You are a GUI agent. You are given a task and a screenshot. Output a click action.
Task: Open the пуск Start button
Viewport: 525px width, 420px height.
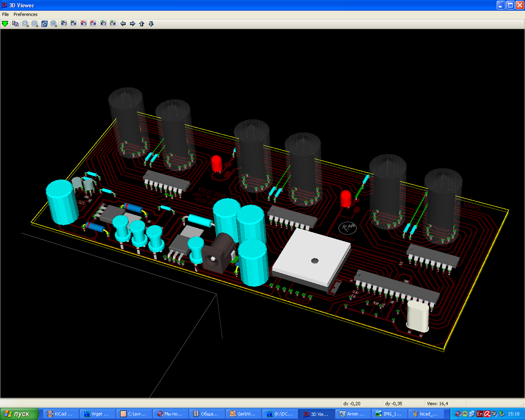(x=19, y=414)
